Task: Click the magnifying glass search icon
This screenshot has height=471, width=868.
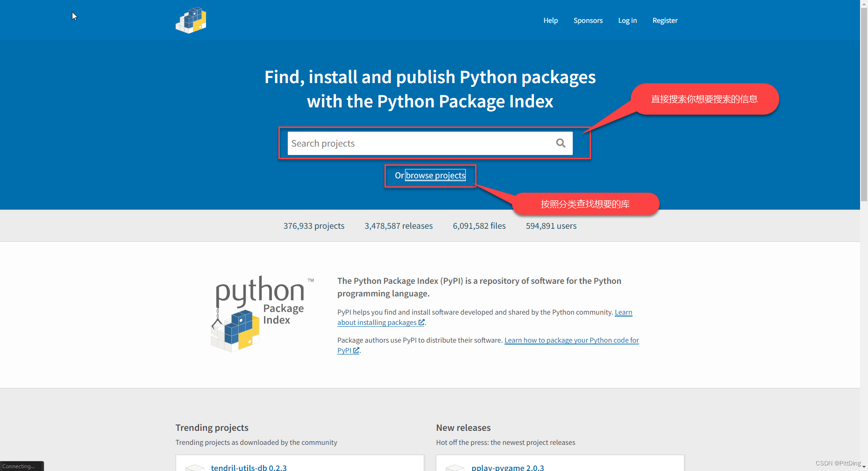Action: 561,143
